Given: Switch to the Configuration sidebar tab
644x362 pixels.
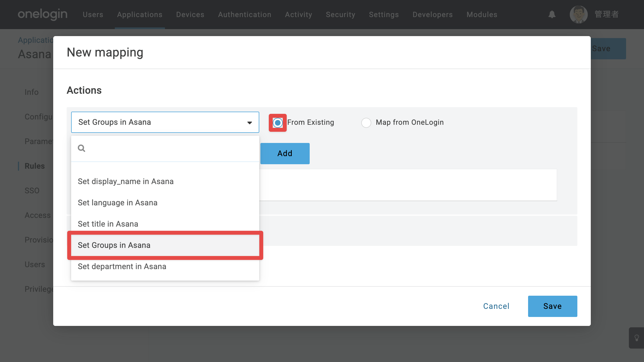Looking at the screenshot, I should [39, 117].
